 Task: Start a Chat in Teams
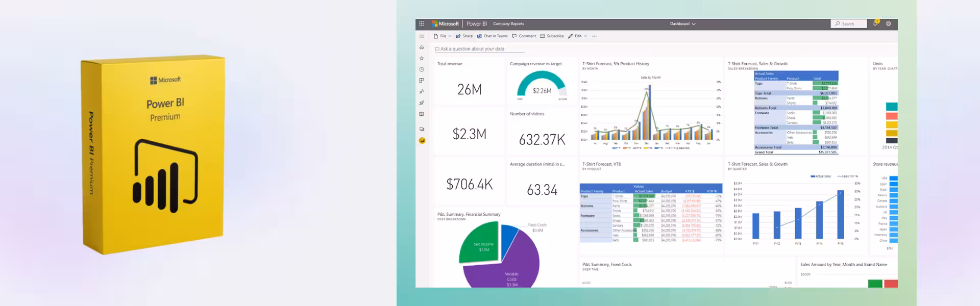click(x=493, y=36)
